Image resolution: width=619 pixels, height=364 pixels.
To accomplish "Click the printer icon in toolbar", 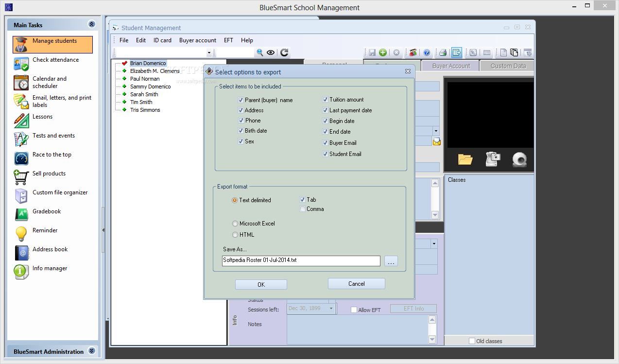I will [443, 52].
